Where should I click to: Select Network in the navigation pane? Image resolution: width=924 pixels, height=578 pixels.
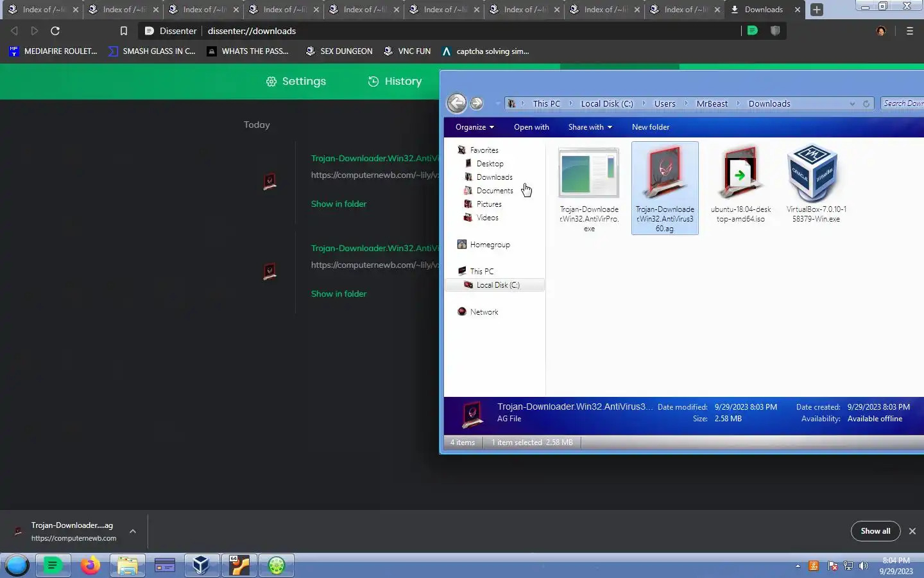pyautogui.click(x=484, y=312)
